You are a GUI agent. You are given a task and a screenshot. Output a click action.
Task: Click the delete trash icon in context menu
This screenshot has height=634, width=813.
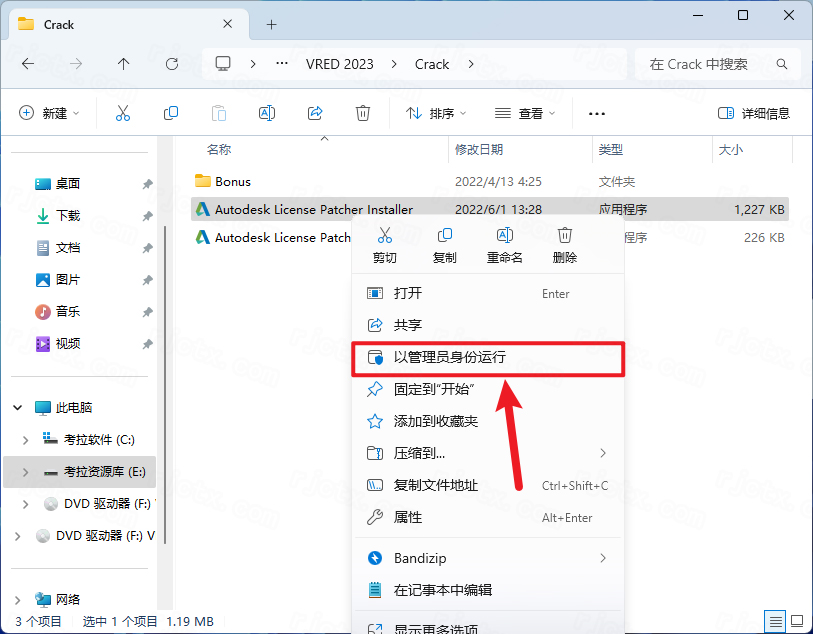tap(565, 236)
